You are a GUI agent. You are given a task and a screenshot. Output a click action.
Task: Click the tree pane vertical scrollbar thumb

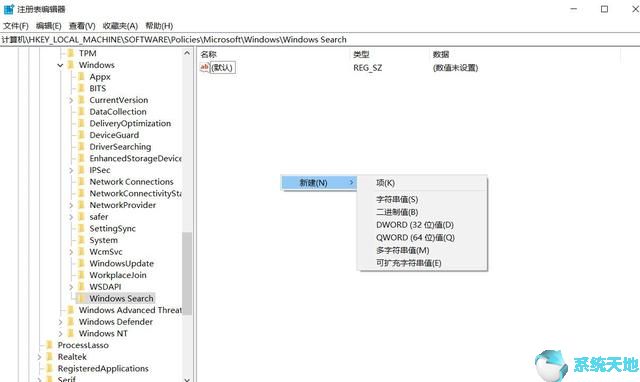[x=187, y=273]
